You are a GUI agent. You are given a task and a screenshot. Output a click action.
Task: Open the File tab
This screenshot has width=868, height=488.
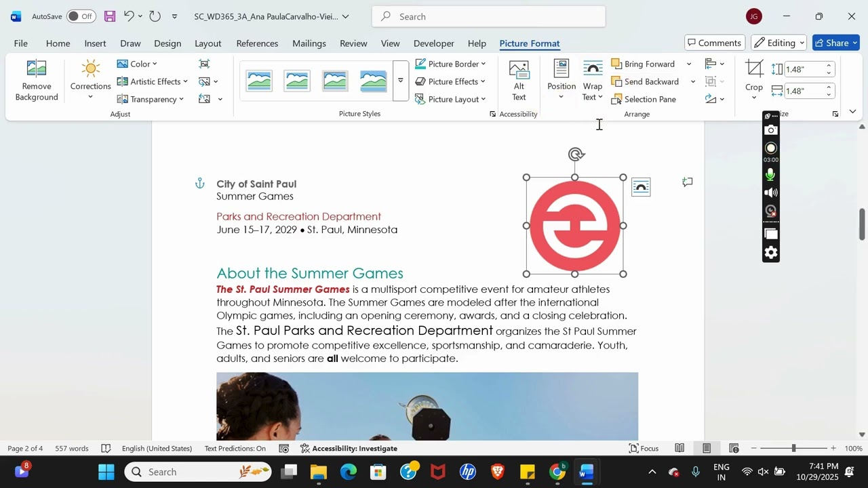click(x=21, y=43)
